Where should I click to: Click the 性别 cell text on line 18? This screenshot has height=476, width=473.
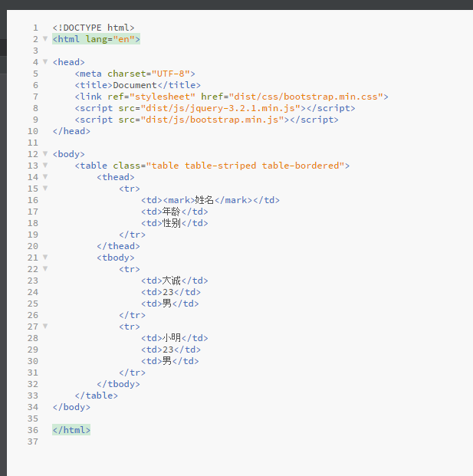pyautogui.click(x=171, y=223)
